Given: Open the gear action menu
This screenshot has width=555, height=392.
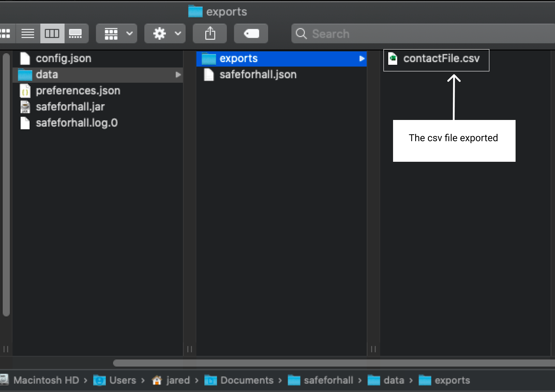Looking at the screenshot, I should coord(165,33).
